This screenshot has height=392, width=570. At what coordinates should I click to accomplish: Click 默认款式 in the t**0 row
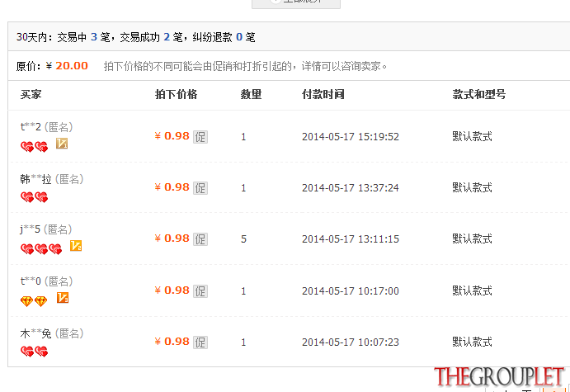coord(472,290)
